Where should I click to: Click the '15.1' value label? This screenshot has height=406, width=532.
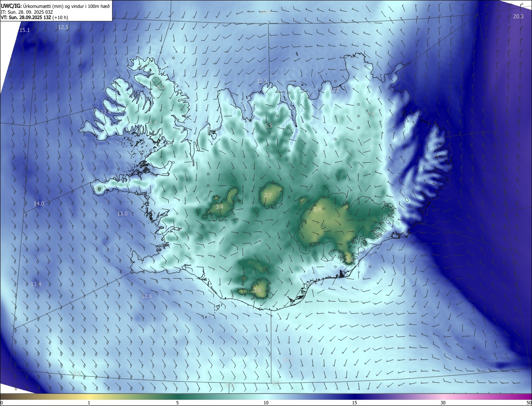(x=25, y=30)
